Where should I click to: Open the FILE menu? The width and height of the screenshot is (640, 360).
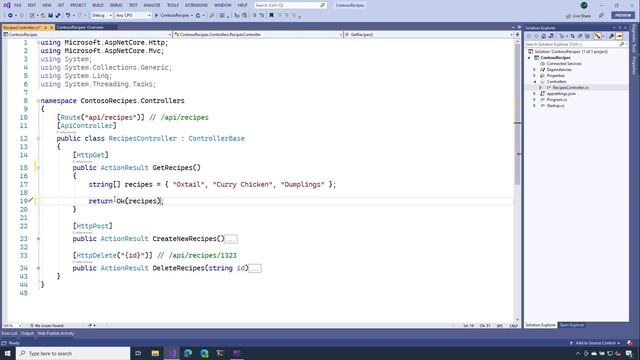point(18,5)
